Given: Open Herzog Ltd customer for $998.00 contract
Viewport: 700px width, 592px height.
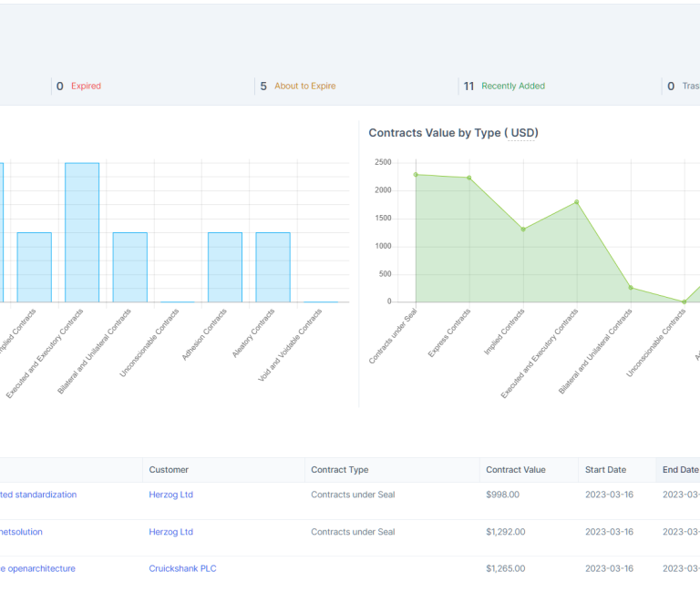Looking at the screenshot, I should tap(171, 495).
